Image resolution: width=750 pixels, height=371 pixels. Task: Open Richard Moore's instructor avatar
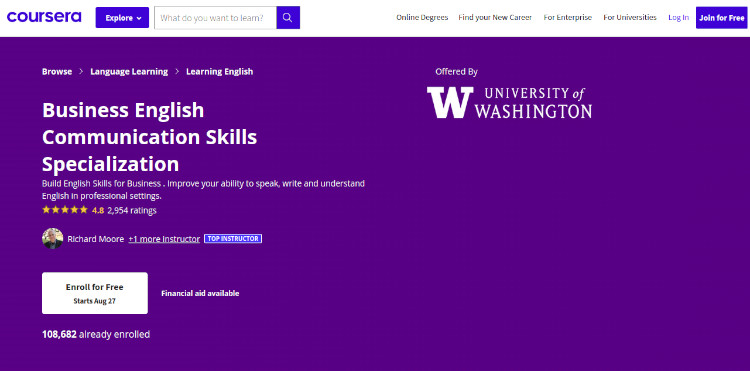(x=53, y=239)
